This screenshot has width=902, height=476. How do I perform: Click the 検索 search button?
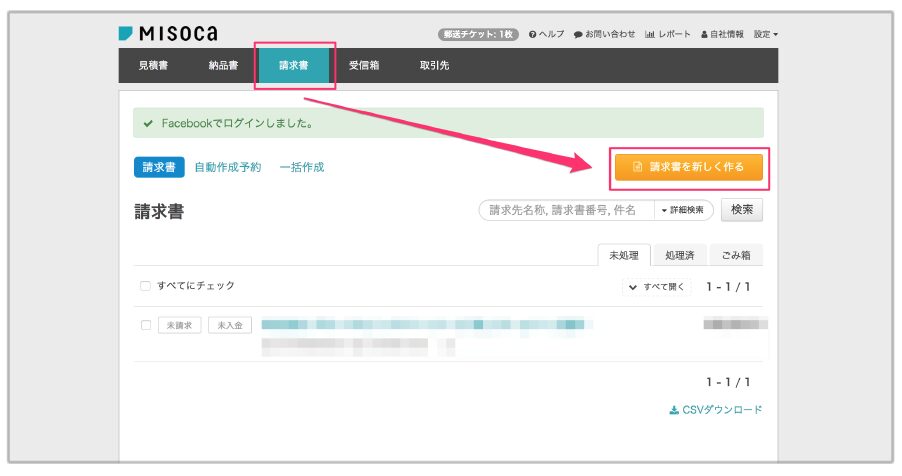click(742, 210)
